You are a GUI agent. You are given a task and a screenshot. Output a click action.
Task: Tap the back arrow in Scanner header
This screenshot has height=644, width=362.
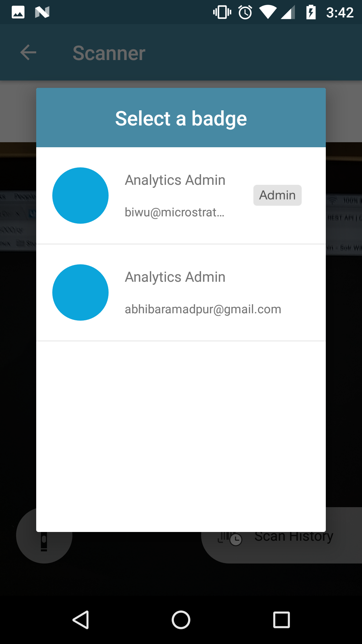tap(28, 52)
